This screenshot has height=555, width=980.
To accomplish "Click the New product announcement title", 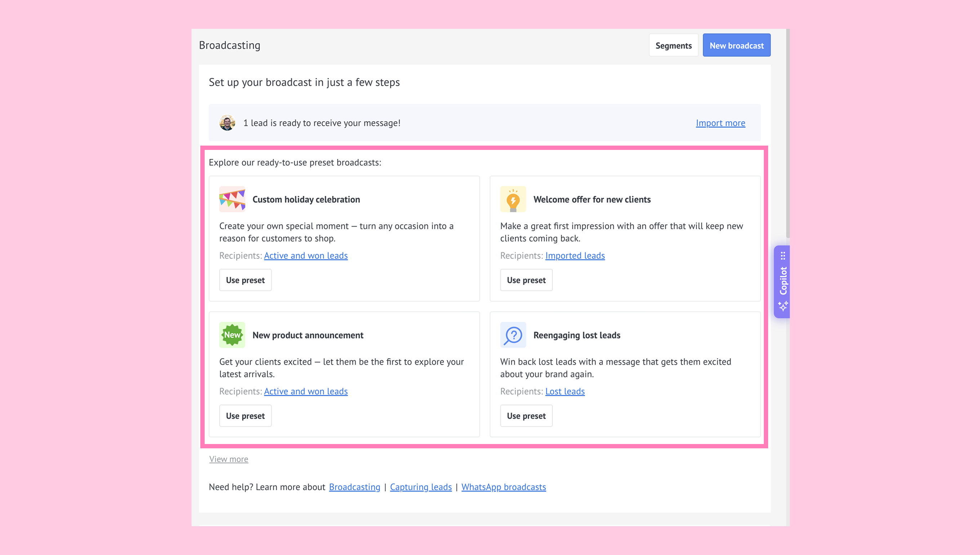I will click(x=308, y=335).
